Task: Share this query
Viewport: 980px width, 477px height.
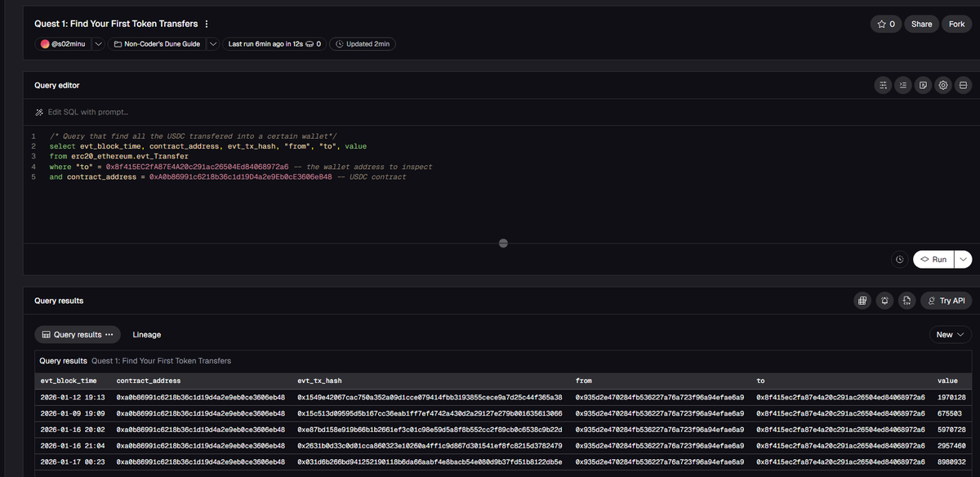Action: pos(921,24)
